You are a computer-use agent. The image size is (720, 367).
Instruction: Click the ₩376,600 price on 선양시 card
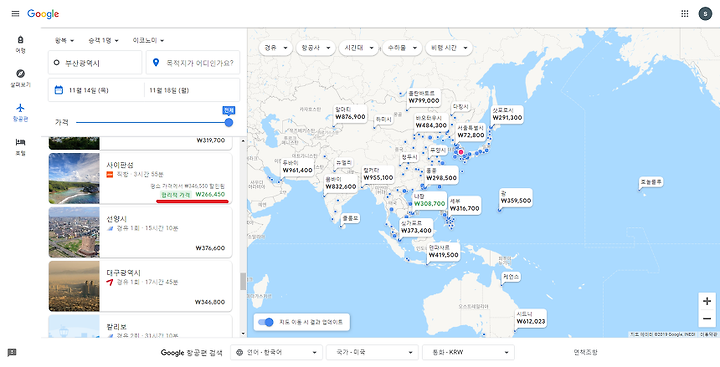pos(210,248)
